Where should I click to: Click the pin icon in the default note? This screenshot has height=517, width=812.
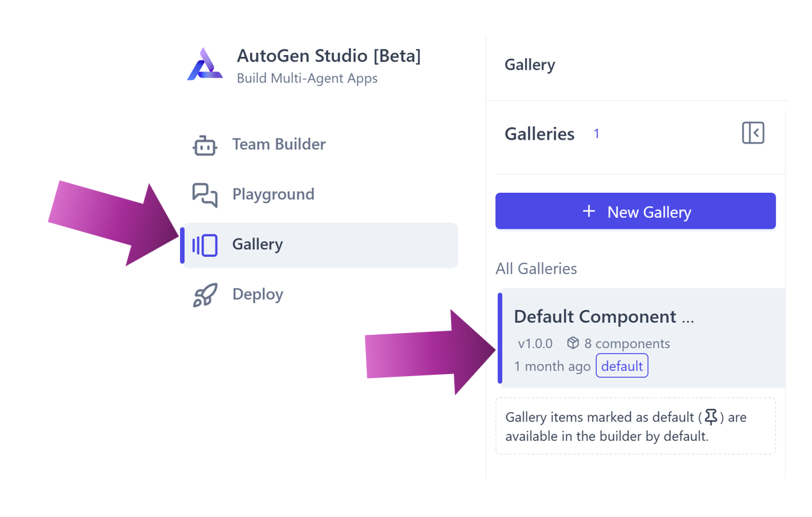point(711,416)
